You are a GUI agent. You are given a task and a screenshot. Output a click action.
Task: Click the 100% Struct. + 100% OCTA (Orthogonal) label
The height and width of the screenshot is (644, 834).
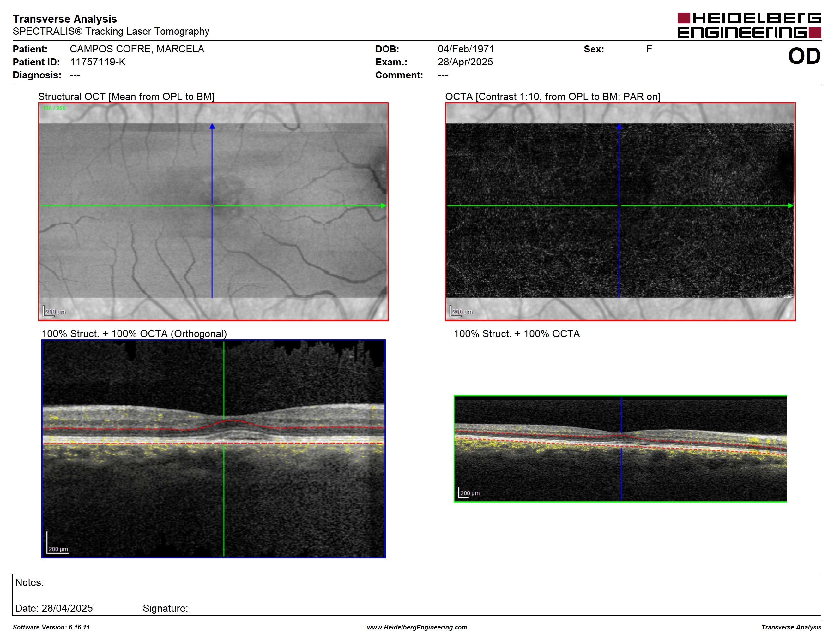click(x=134, y=334)
